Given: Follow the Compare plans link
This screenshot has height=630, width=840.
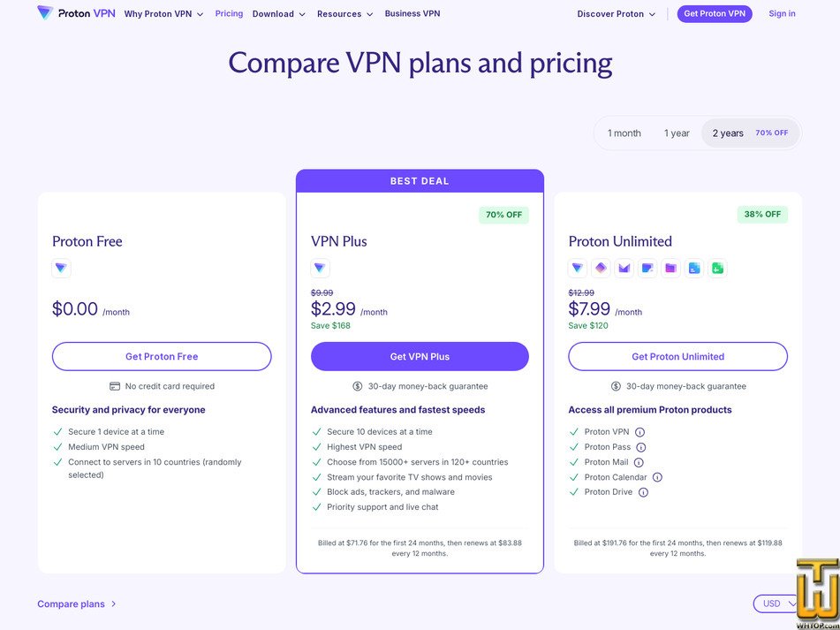Looking at the screenshot, I should point(71,603).
